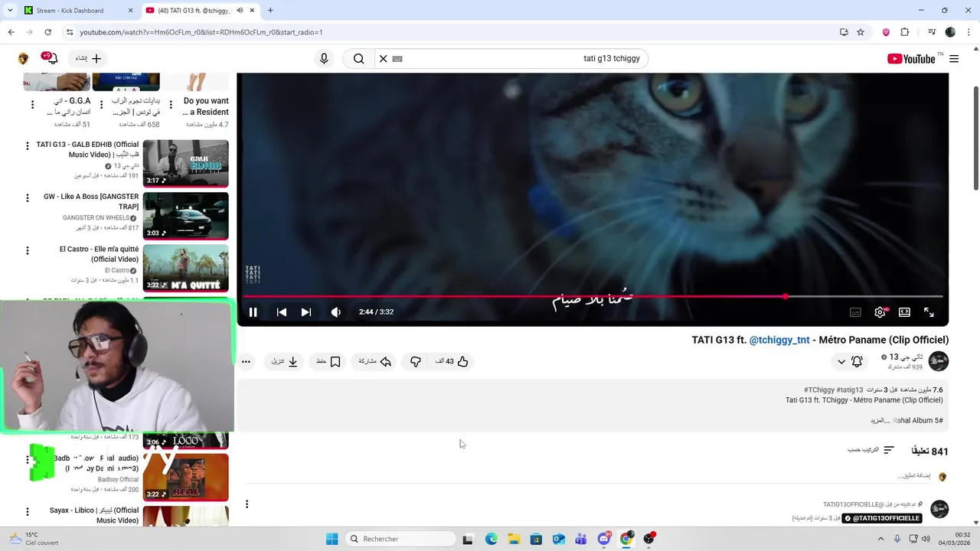Image resolution: width=980 pixels, height=551 pixels.
Task: Switch to theater mode view
Action: [904, 312]
